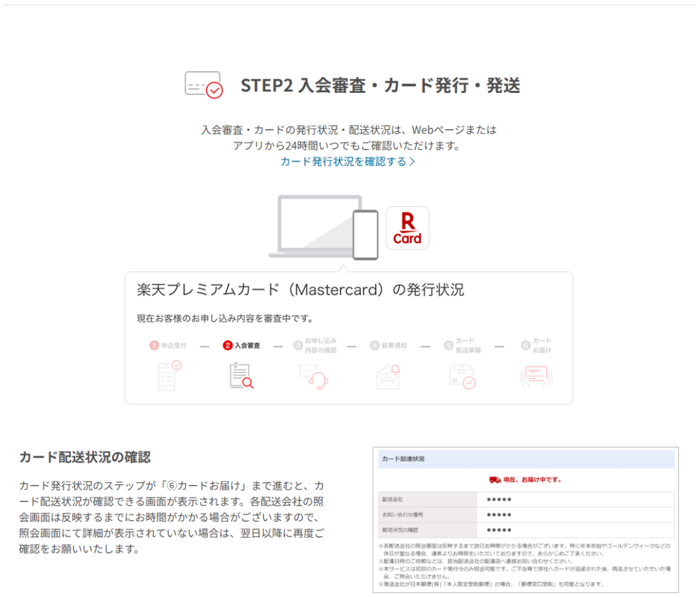Click the envelope bell icon under 結果通知
700x597 pixels.
(x=388, y=376)
